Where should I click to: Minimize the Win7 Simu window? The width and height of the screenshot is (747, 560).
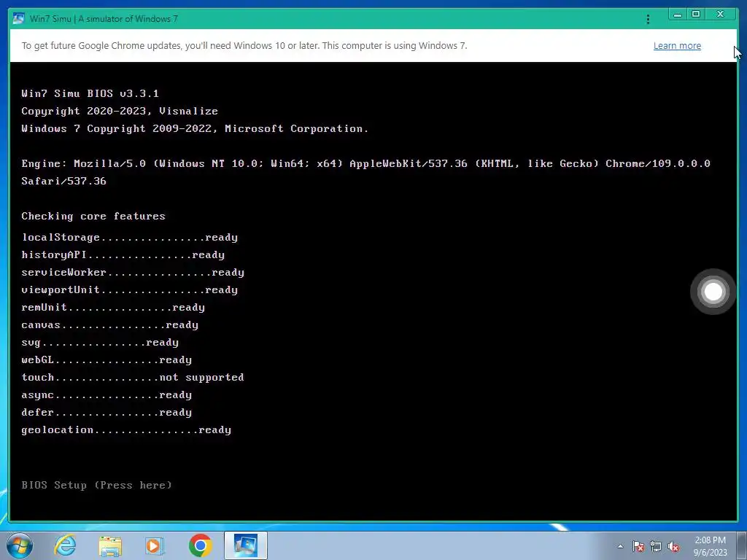678,15
